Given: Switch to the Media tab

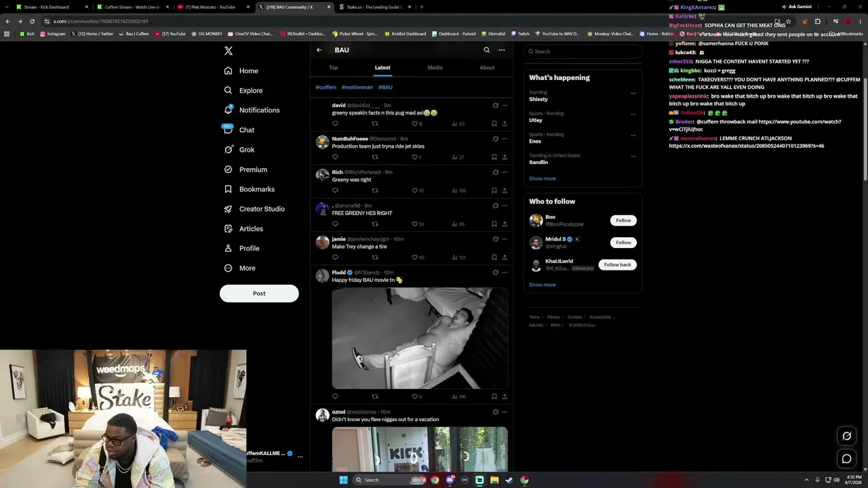Looking at the screenshot, I should tap(435, 68).
